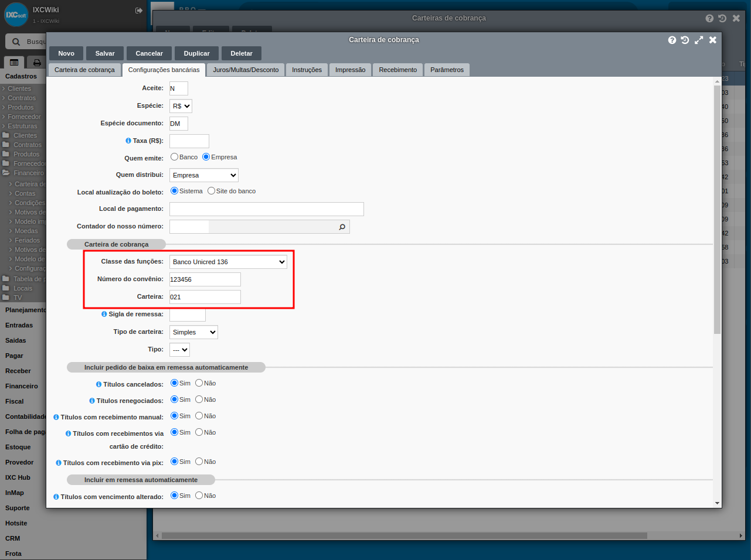Screen dimensions: 751x560
Task: Select Site do banco radio option
Action: click(211, 191)
